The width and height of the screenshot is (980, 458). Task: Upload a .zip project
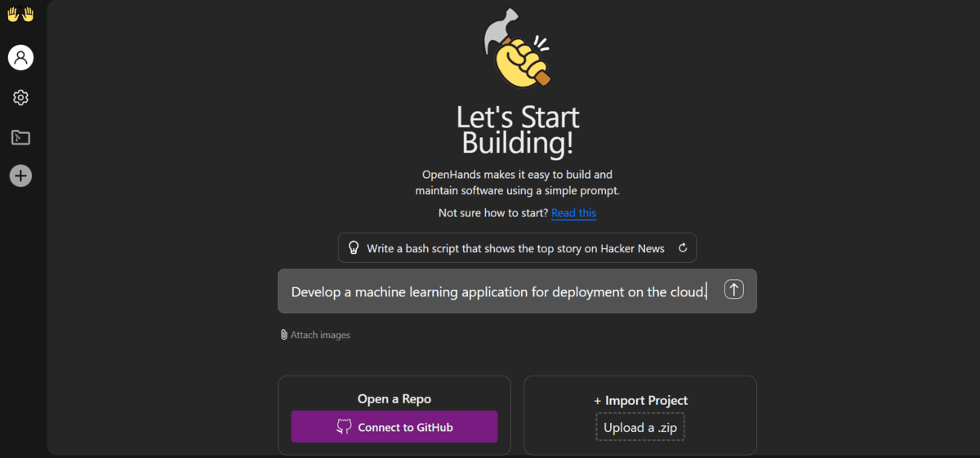640,428
